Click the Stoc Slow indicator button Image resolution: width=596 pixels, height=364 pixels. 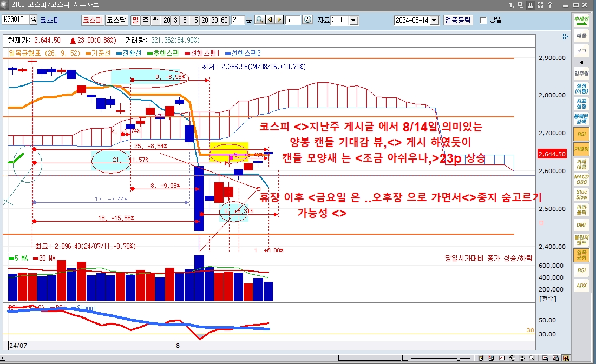tap(581, 194)
